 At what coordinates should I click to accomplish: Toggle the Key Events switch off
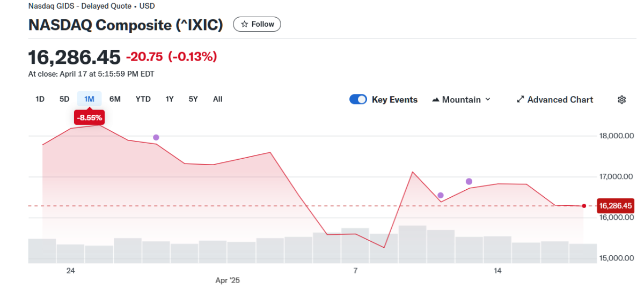(x=358, y=99)
